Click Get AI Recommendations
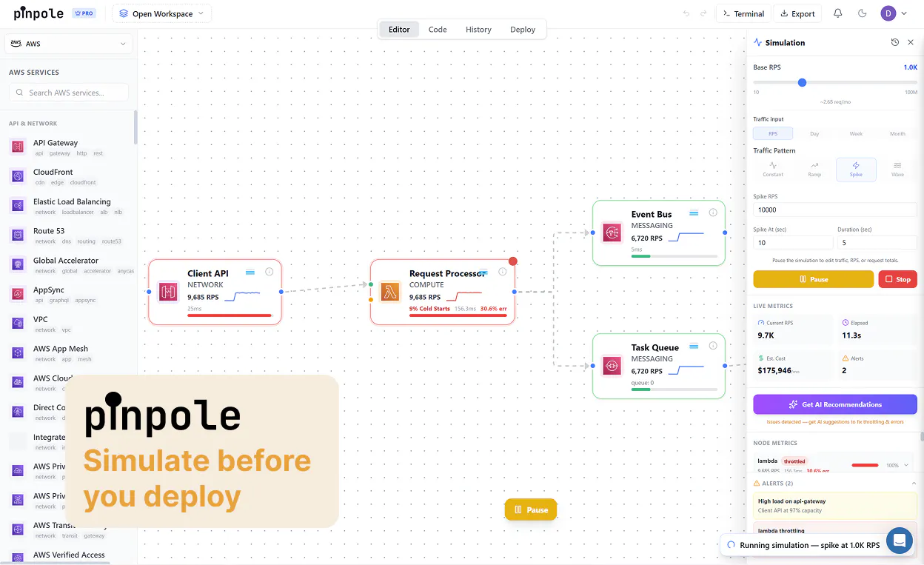 (835, 404)
